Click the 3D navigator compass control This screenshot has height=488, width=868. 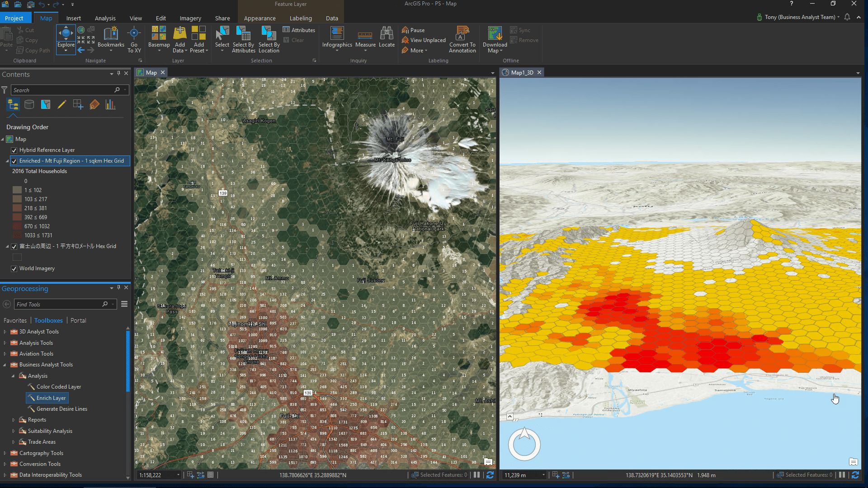coord(524,445)
